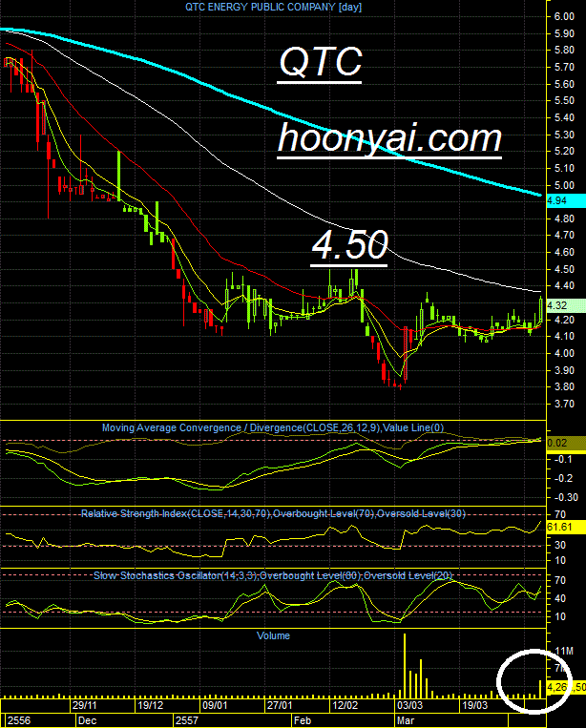Screen dimensions: 586x728
Task: Jump to the 09/01 date marker
Action: 215,706
